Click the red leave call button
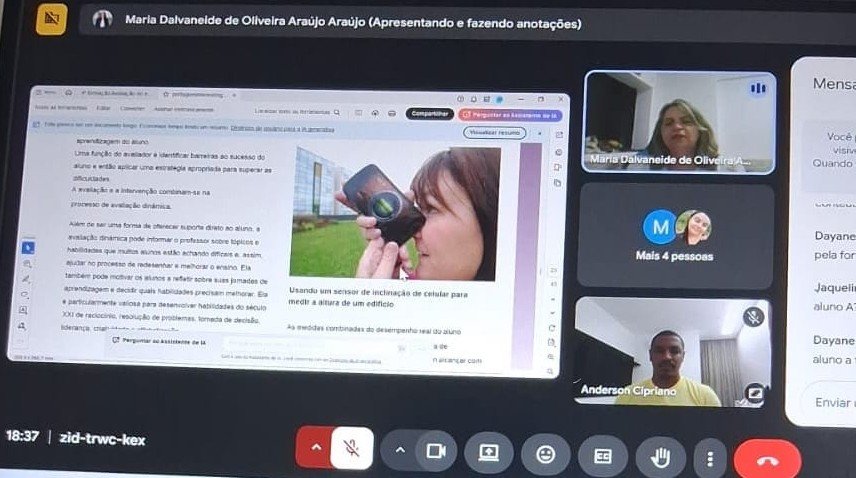856x478 pixels. click(768, 460)
